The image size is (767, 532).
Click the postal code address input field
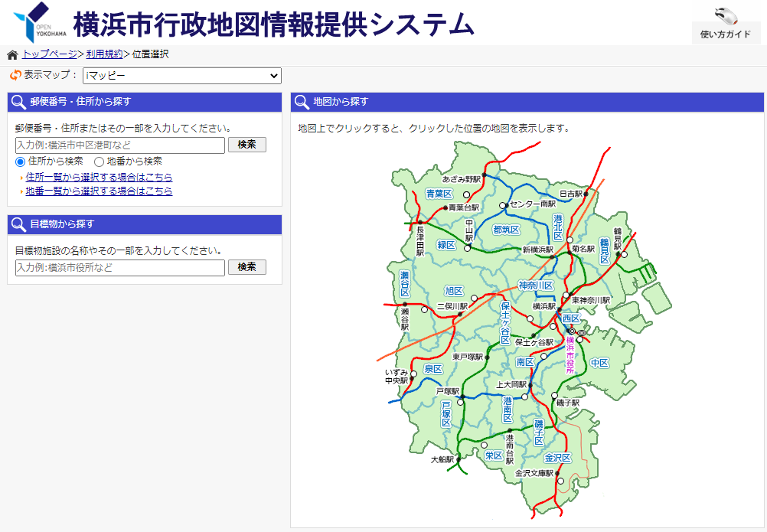pyautogui.click(x=119, y=145)
